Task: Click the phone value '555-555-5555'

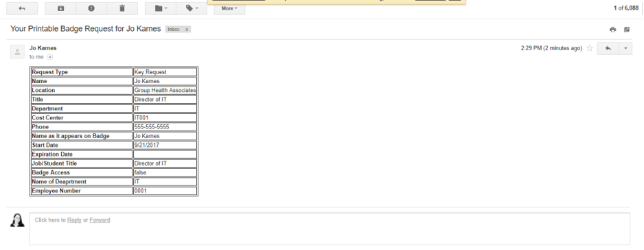Action: (165, 126)
